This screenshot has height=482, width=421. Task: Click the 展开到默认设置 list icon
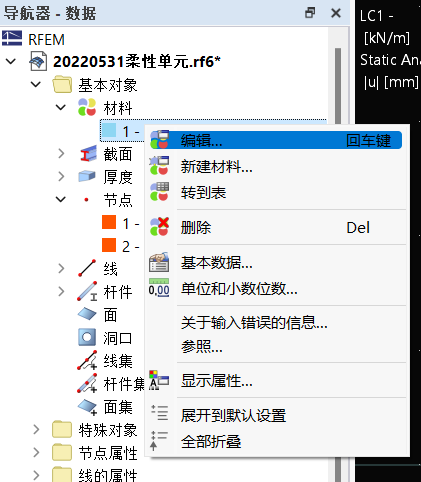tap(159, 413)
